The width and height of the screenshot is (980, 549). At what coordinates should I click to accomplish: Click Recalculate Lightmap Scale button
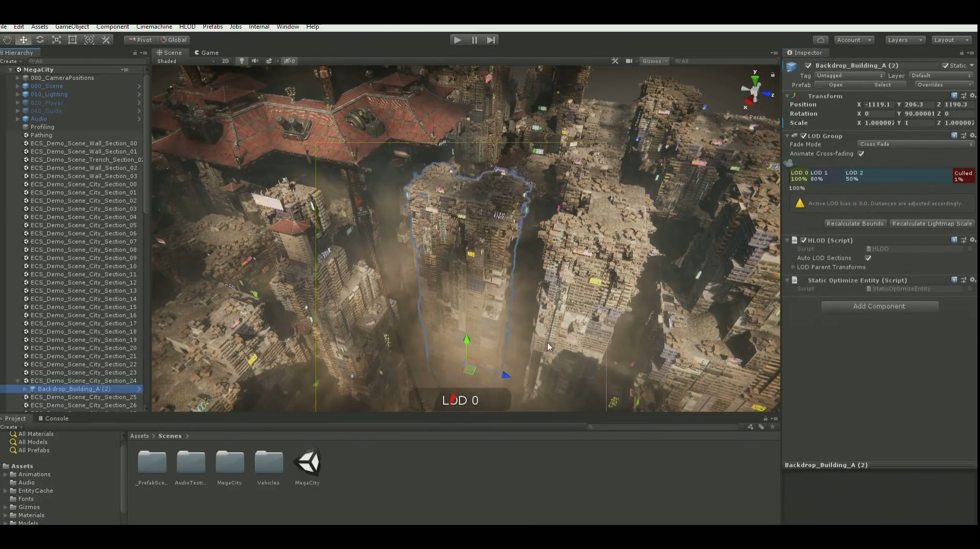(x=932, y=224)
